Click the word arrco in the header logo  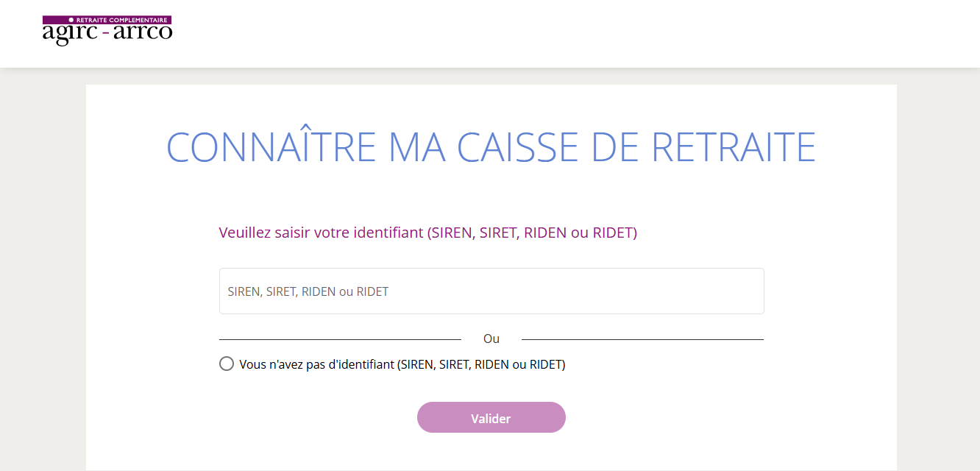[x=143, y=33]
